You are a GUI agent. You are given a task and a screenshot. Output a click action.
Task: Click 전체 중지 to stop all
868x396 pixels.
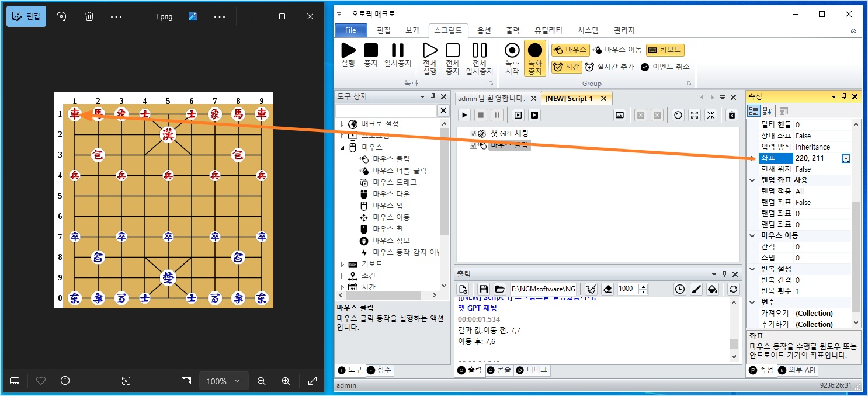(452, 58)
